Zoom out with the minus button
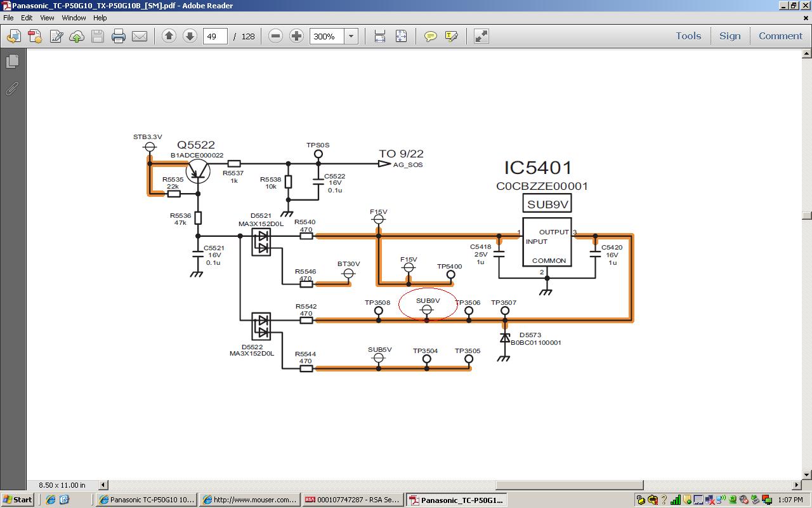 click(275, 36)
